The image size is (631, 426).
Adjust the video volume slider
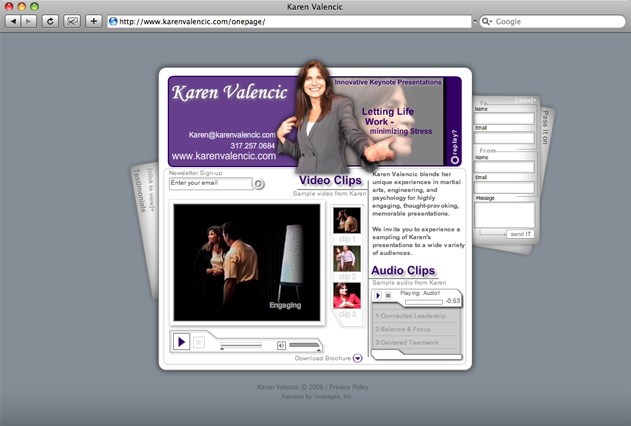304,345
